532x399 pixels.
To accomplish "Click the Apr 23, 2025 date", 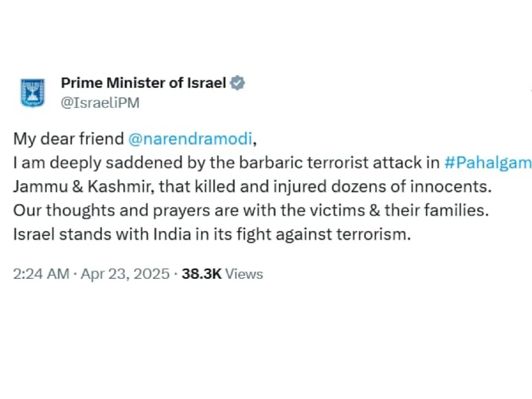I will (125, 274).
